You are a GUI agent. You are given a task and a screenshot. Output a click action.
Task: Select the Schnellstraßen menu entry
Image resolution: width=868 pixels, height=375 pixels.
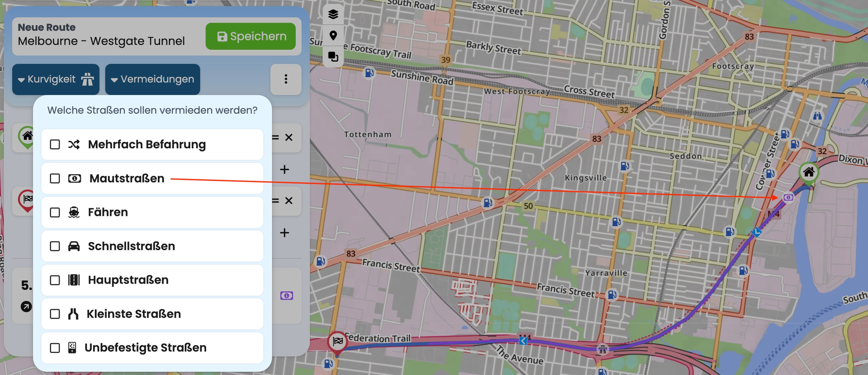coord(131,246)
